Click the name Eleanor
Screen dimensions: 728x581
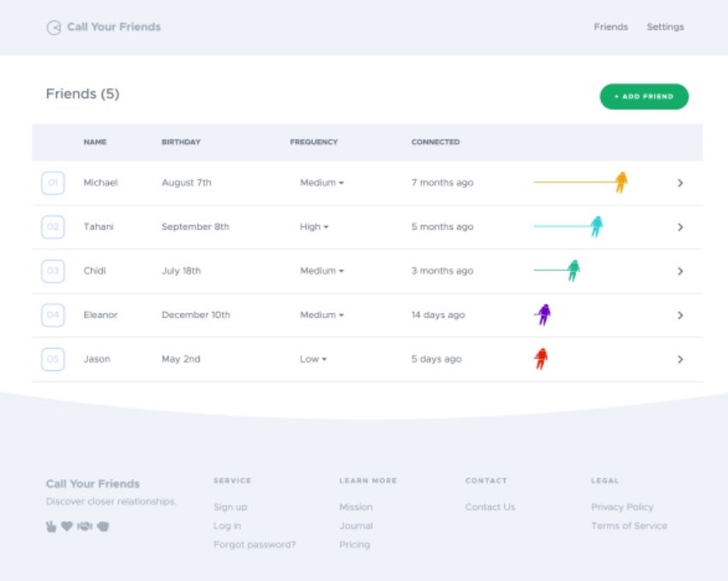coord(100,315)
